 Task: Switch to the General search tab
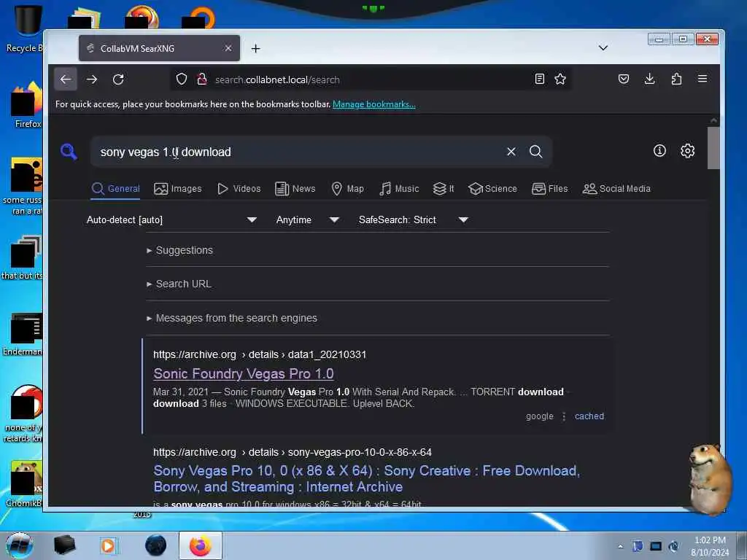tap(116, 189)
